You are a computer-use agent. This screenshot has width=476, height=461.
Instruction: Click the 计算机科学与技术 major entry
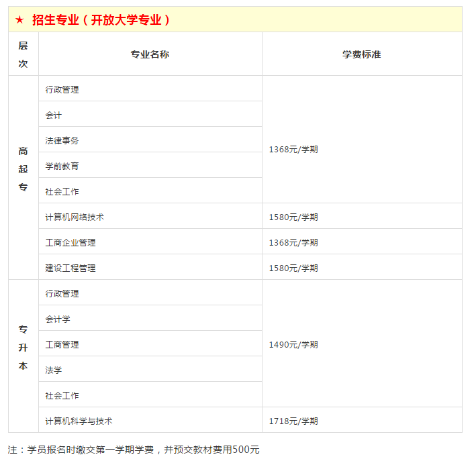[x=79, y=421]
